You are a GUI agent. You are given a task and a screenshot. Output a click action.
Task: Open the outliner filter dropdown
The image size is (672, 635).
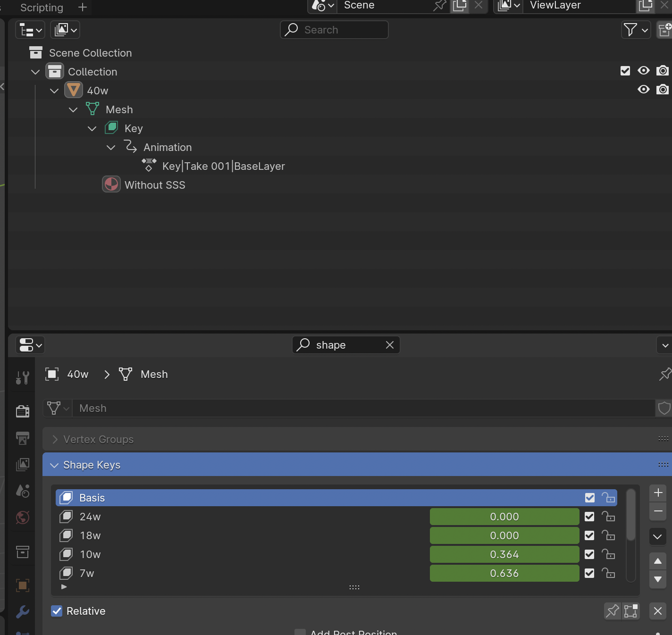[x=636, y=30]
